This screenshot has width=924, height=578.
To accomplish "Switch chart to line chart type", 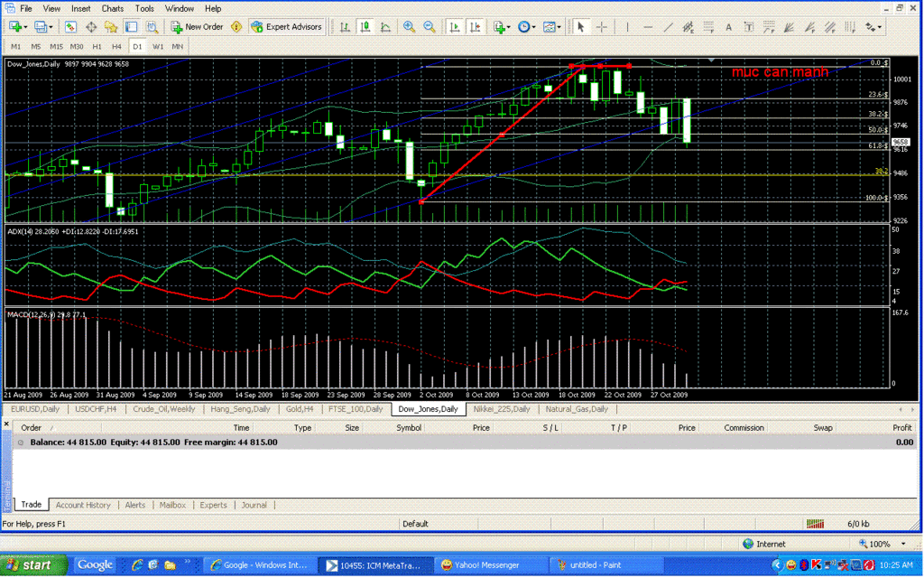I will [x=385, y=27].
